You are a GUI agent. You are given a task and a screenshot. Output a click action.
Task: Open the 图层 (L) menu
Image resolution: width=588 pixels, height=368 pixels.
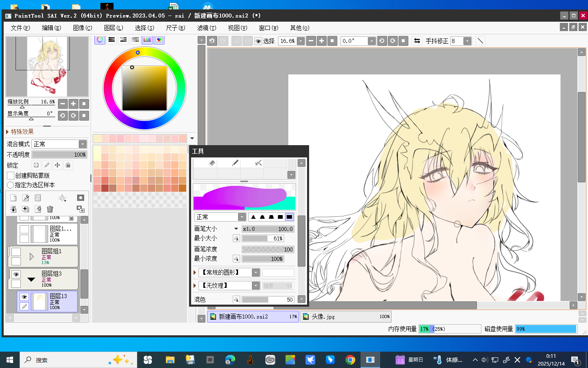[113, 28]
